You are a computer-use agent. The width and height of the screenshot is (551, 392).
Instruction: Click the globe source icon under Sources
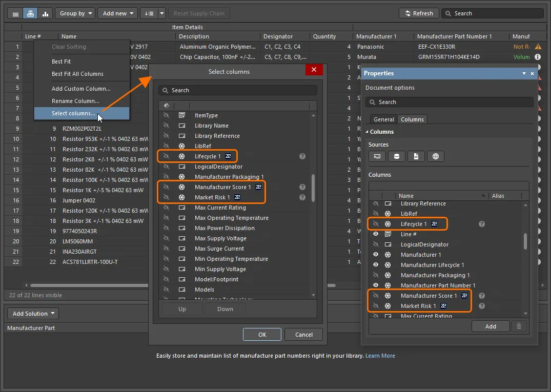[x=436, y=156]
